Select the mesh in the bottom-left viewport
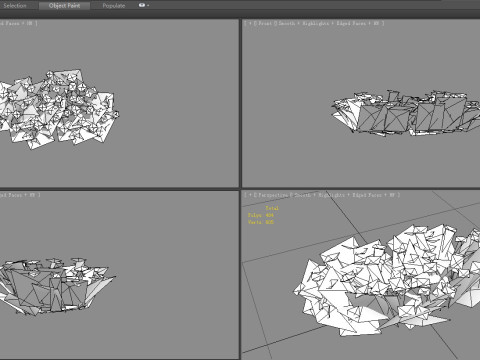The image size is (480, 360). pos(57,286)
